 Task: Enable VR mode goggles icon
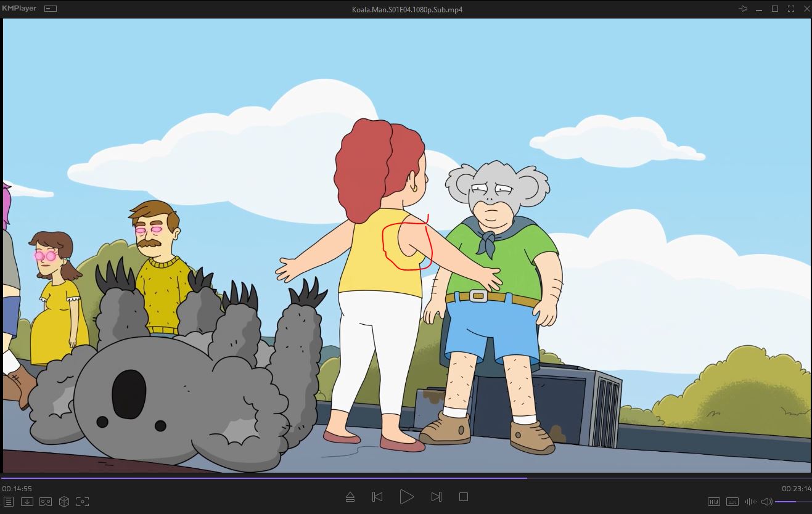tap(46, 502)
